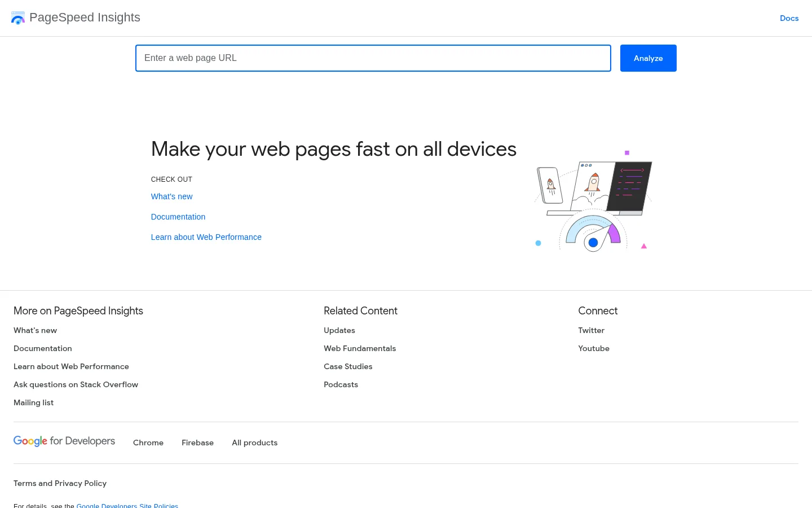Screen dimensions: 812x508
Task: Open footer What's new link
Action: click(35, 330)
